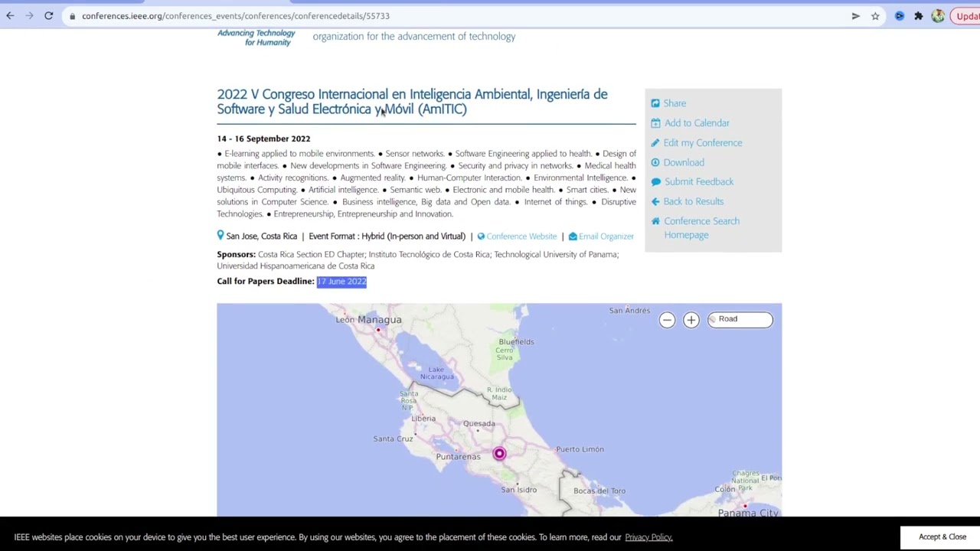Click Accept & Close cookie button
Screen dimensions: 980x551
coord(942,537)
